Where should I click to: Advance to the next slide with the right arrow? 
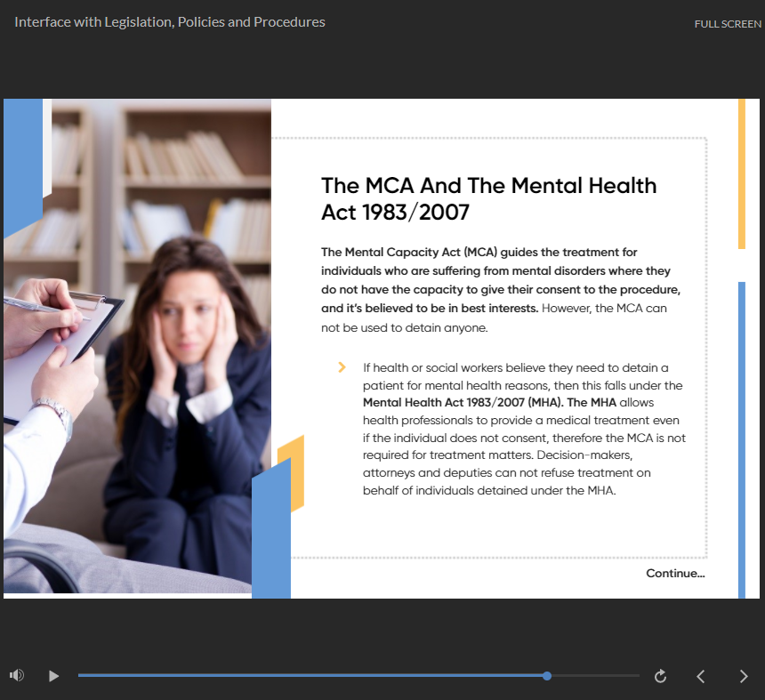[744, 676]
